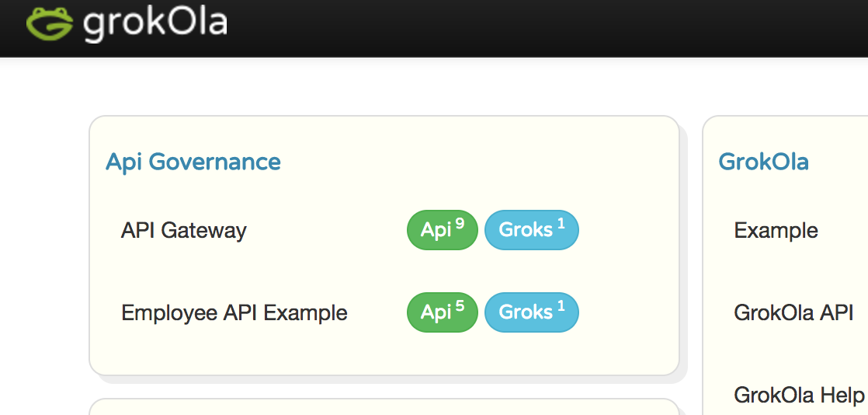The height and width of the screenshot is (415, 868).
Task: Open the Employee API Example entry
Action: 234,313
